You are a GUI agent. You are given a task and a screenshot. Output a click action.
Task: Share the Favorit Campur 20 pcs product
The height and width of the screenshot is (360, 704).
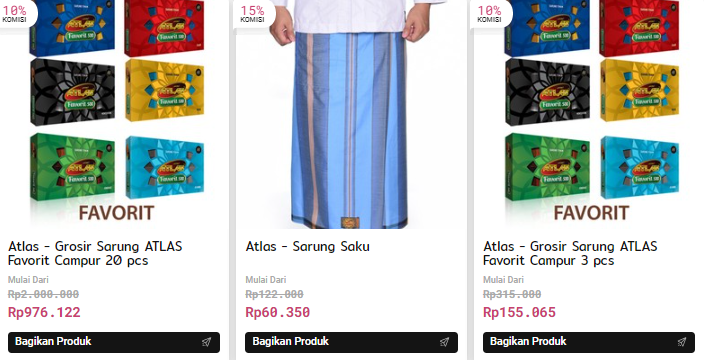(114, 342)
